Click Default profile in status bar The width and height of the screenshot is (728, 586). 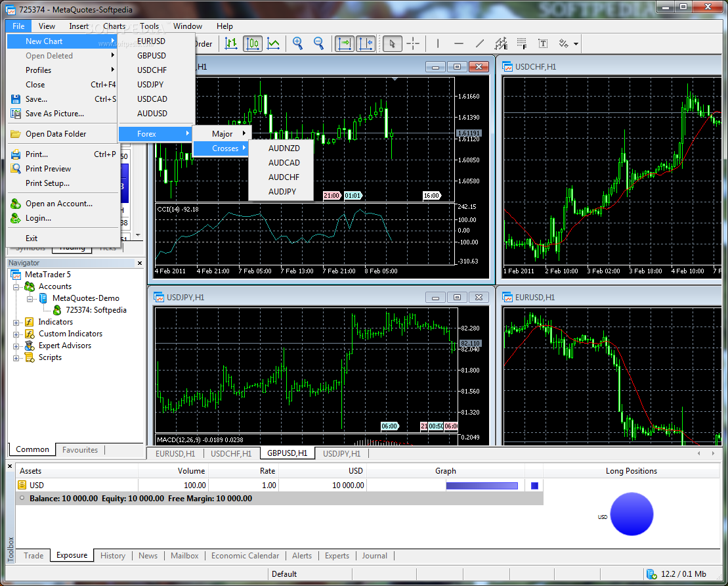(284, 574)
